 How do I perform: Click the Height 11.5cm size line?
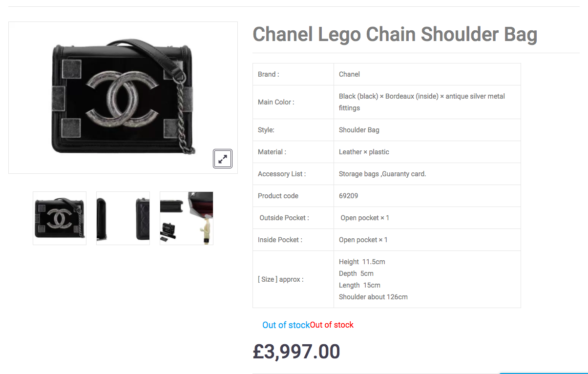(x=362, y=262)
